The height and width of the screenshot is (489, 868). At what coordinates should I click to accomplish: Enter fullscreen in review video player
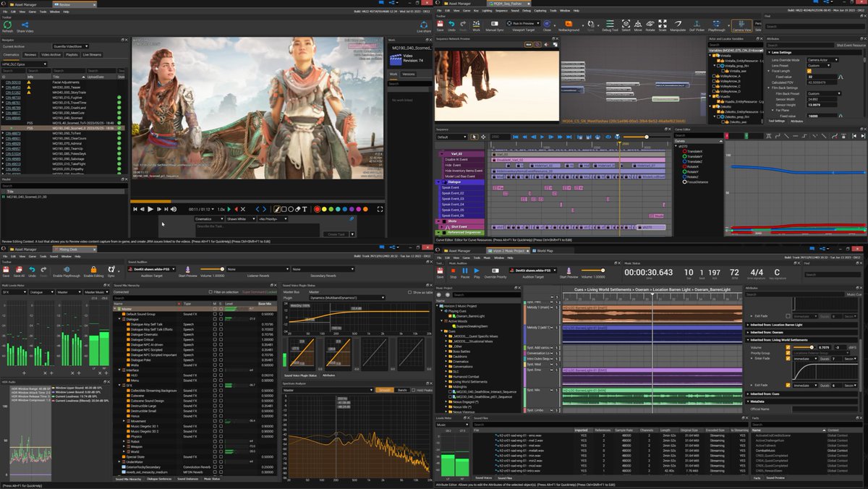click(380, 209)
